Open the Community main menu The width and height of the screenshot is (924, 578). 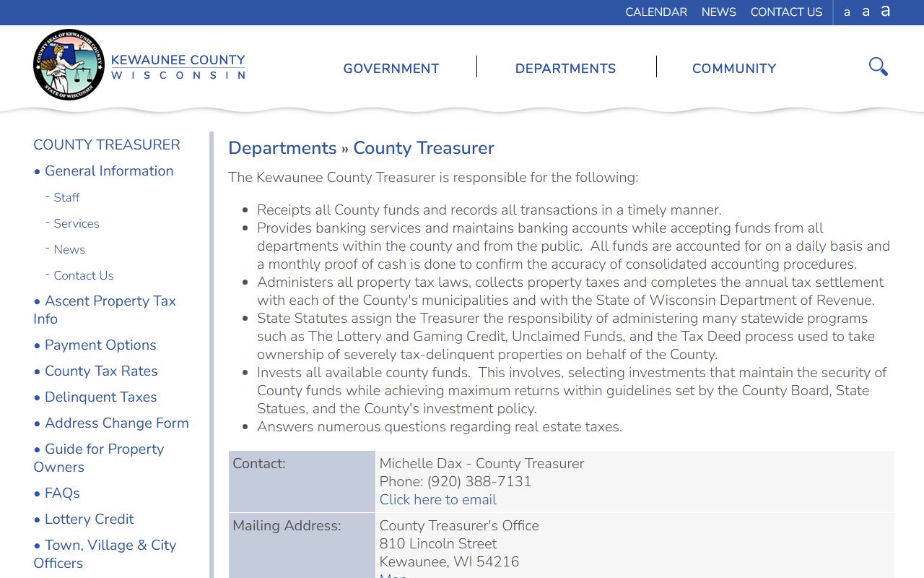tap(734, 69)
